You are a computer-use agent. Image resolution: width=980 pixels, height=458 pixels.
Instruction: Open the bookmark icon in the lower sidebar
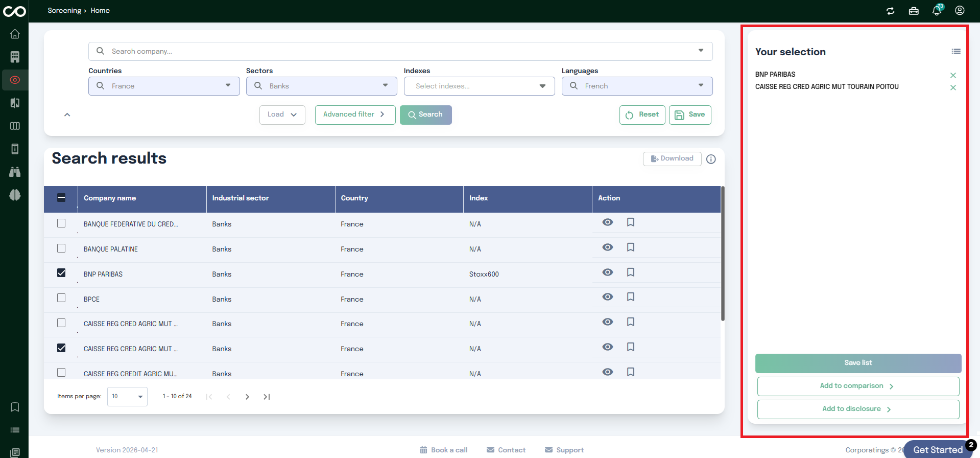pyautogui.click(x=15, y=407)
